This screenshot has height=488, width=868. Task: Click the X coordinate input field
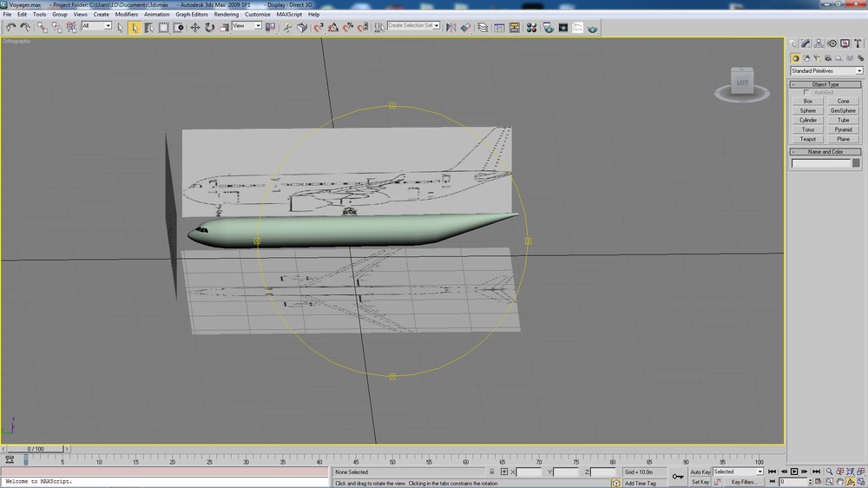coord(529,472)
